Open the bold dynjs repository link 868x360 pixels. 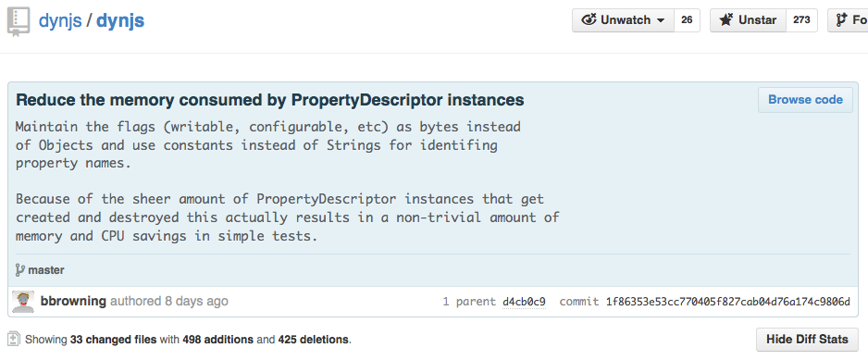(120, 21)
